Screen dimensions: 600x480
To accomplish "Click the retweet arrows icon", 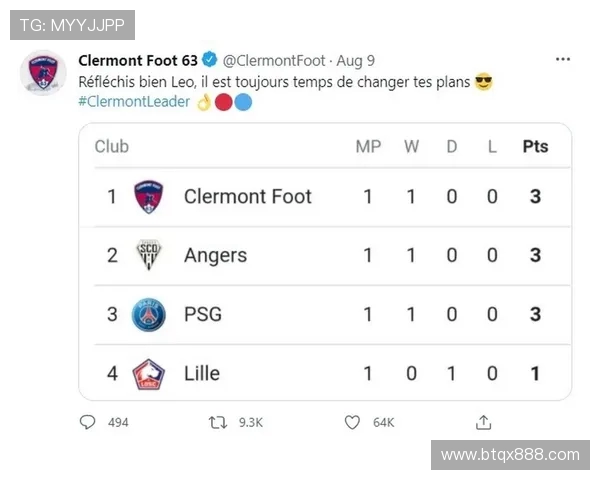I will [x=217, y=423].
